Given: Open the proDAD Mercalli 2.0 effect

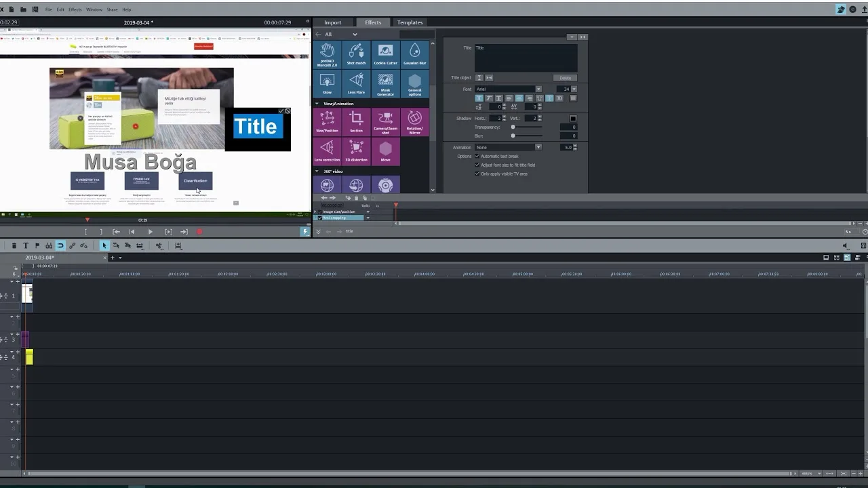Looking at the screenshot, I should click(327, 54).
